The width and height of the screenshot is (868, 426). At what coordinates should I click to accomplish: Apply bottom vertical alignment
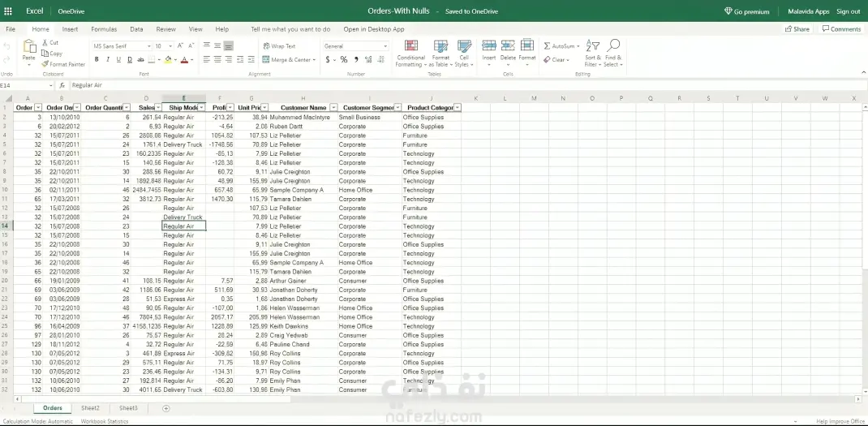(x=229, y=46)
